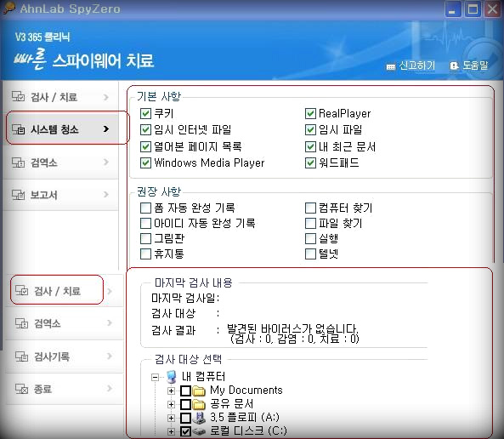Click the 검사기록 sidebar icon
This screenshot has height=439, width=504.
21,356
